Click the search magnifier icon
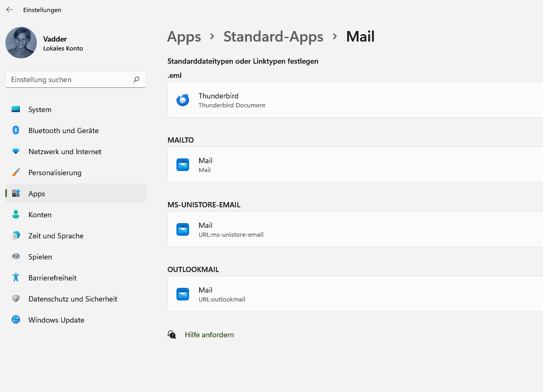The height and width of the screenshot is (392, 543). 136,79
